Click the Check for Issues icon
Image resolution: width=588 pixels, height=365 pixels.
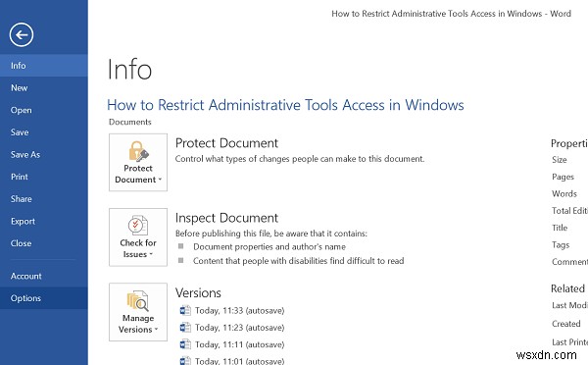[x=137, y=226]
